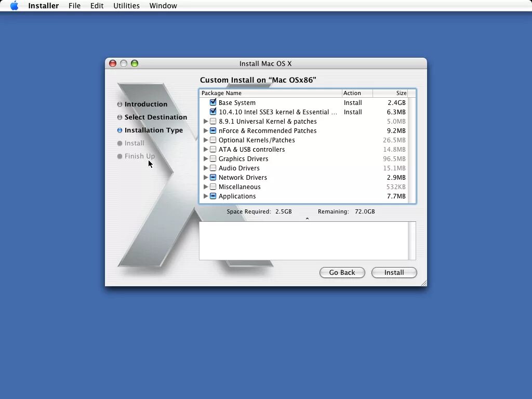Expand Optional Kernels/Patches group

[206, 140]
